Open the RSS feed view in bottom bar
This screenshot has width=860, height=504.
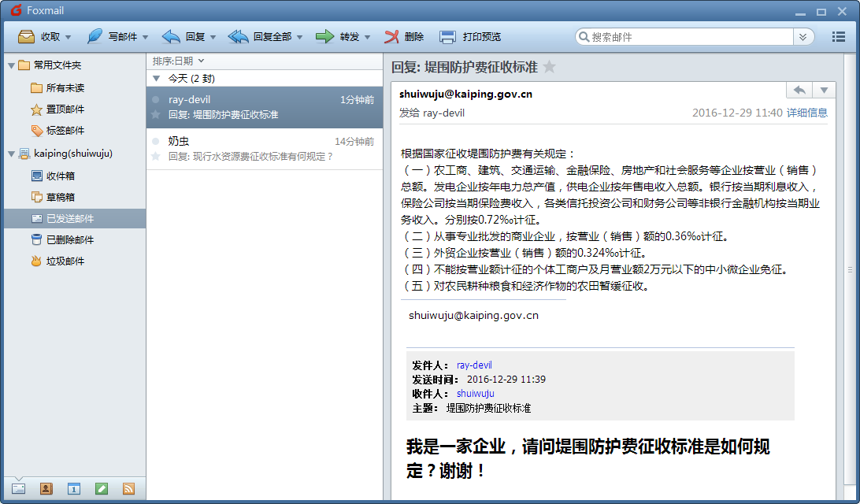(128, 488)
